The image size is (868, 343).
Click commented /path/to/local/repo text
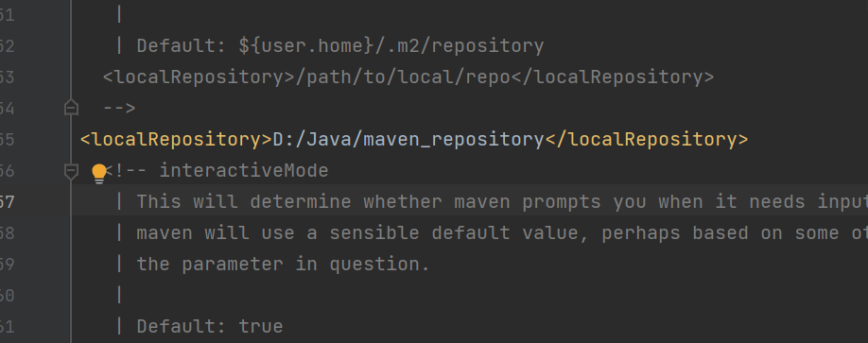pyautogui.click(x=403, y=77)
